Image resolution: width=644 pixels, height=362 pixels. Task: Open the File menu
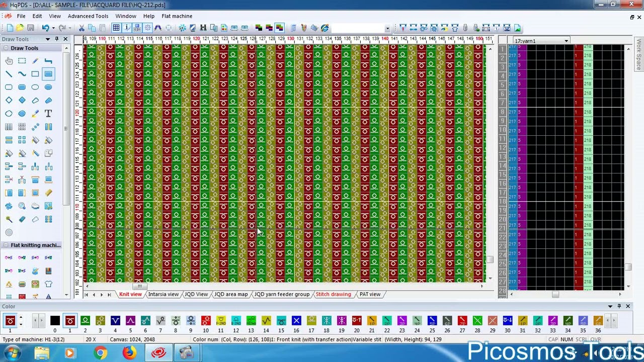pos(21,16)
